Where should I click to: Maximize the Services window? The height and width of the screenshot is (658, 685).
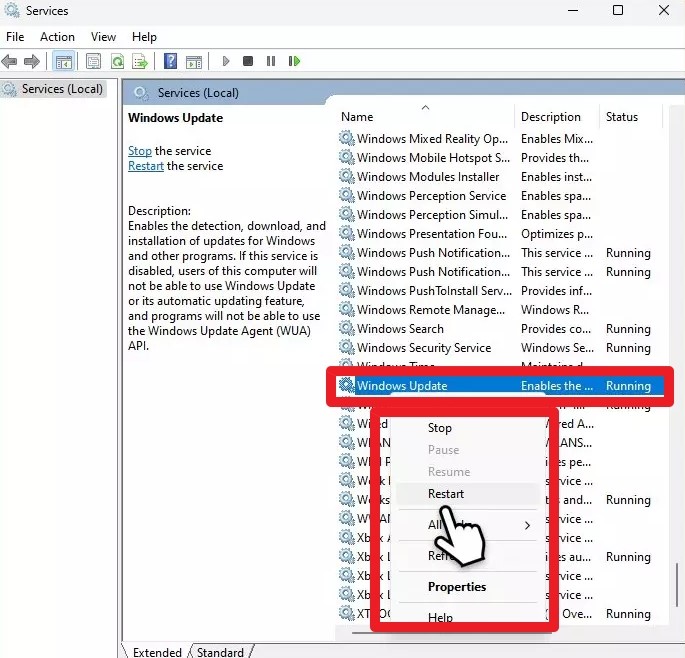pyautogui.click(x=618, y=10)
